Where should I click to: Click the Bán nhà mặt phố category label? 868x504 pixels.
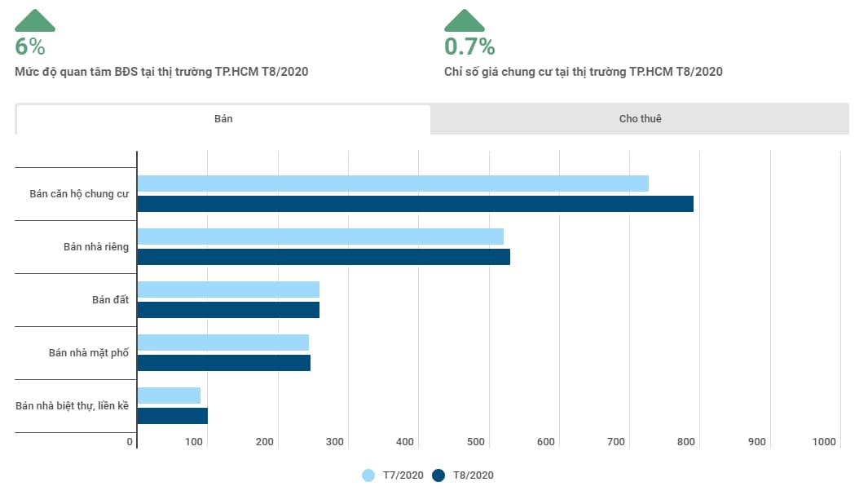[x=88, y=353]
